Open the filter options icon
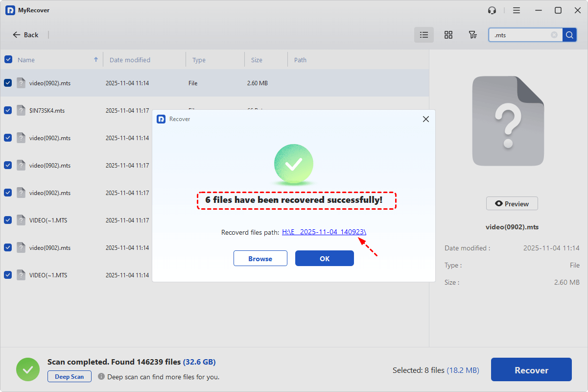The height and width of the screenshot is (392, 588). click(472, 35)
